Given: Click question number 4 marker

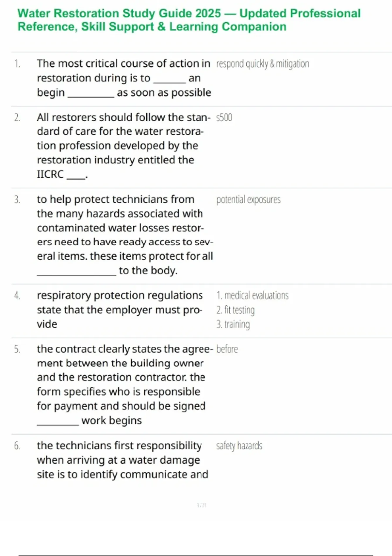Looking at the screenshot, I should click(17, 296).
